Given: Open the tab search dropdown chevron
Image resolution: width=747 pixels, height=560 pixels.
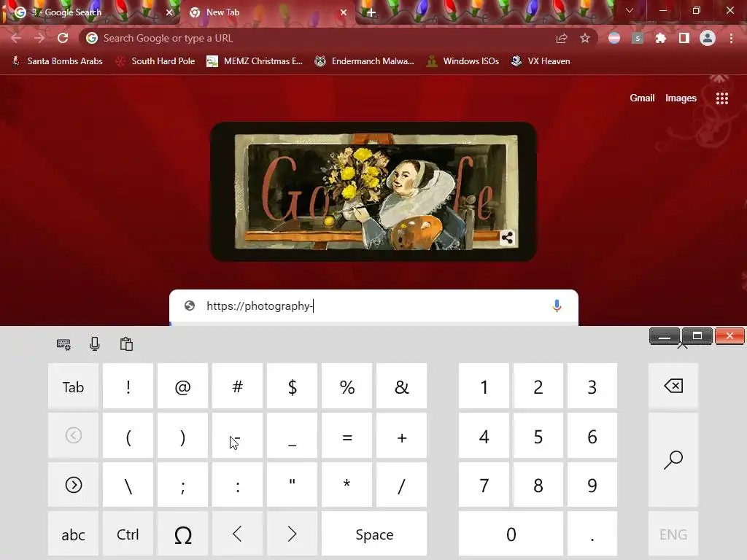Looking at the screenshot, I should click(630, 10).
